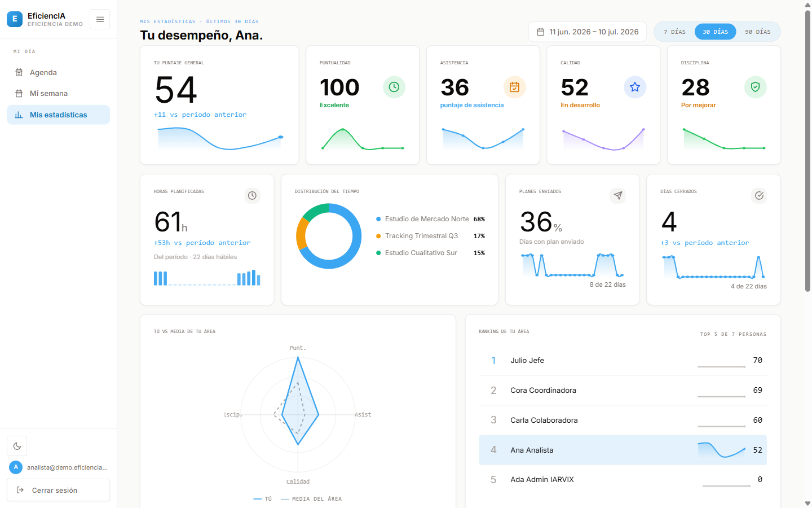
Task: Click the clock icon in Horas Planificadas
Action: tap(252, 195)
